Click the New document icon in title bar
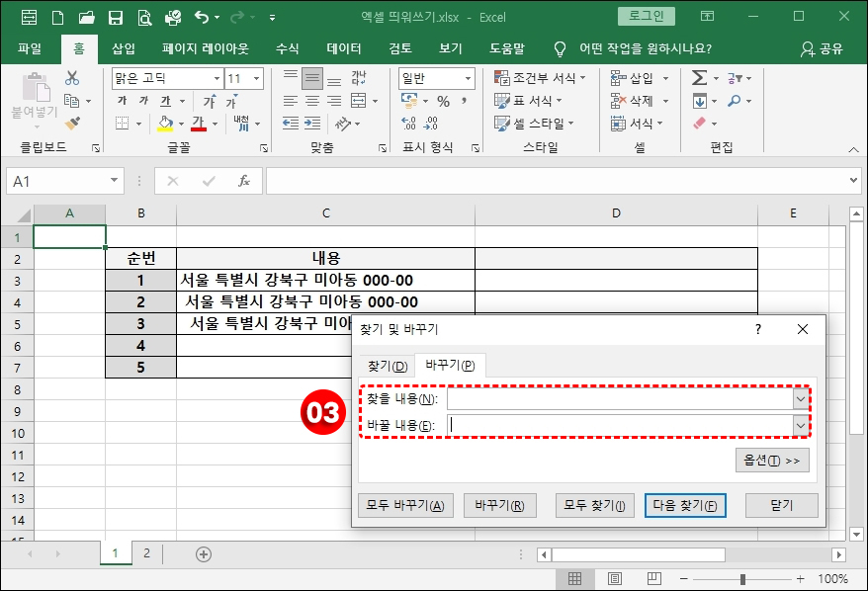This screenshot has height=591, width=868. 57,18
